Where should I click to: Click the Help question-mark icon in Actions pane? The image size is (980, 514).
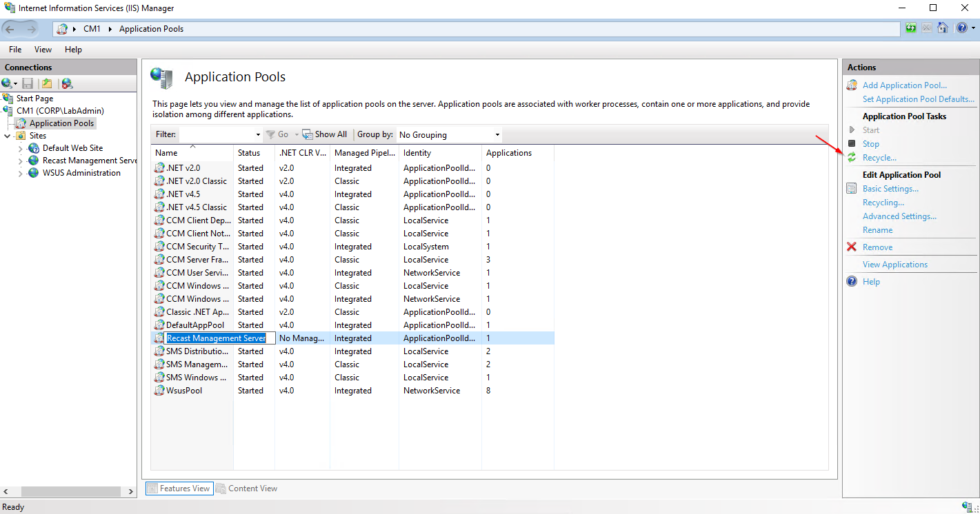(852, 281)
